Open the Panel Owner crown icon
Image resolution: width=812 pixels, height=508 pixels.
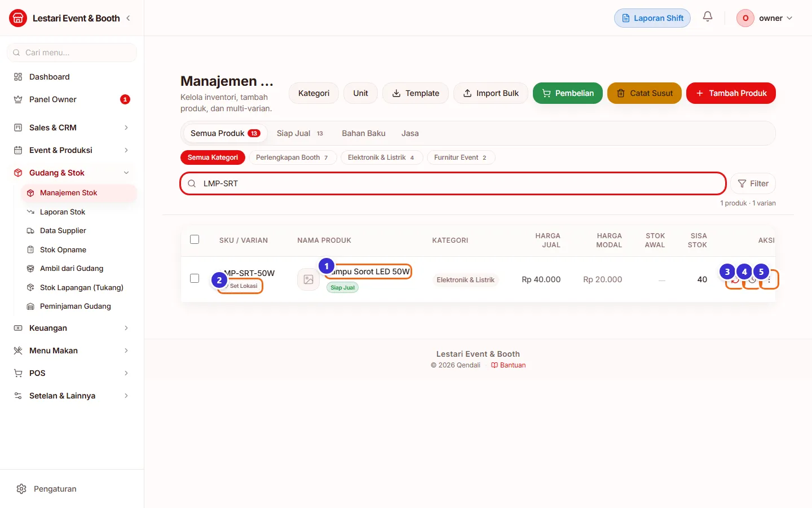pos(18,99)
